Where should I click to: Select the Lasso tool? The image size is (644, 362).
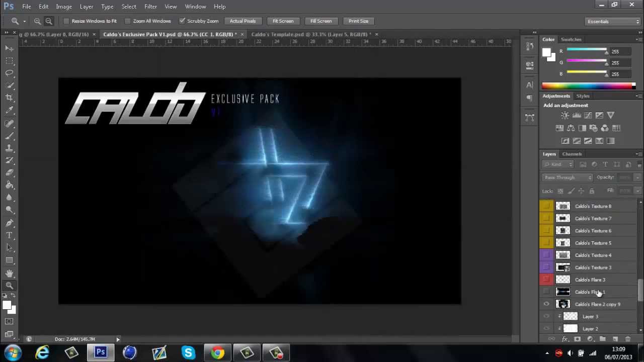(10, 73)
